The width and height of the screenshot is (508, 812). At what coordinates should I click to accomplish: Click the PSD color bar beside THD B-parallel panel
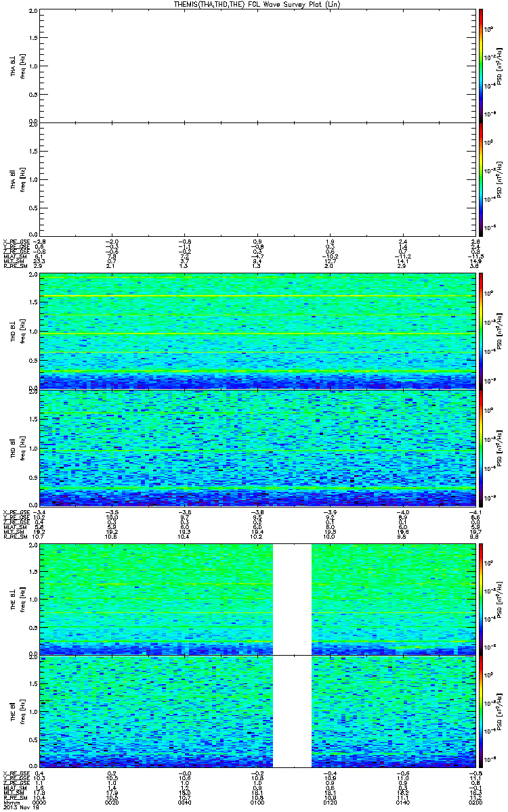point(481,447)
